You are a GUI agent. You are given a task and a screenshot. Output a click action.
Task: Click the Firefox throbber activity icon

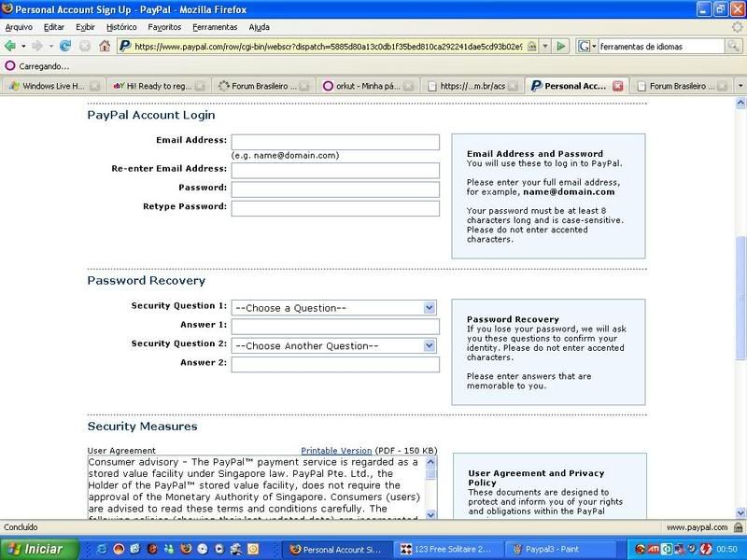click(738, 27)
